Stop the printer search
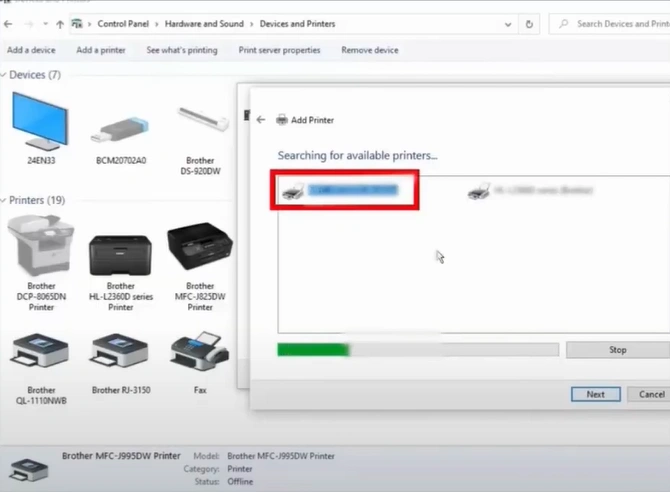This screenshot has width=670, height=492. (x=617, y=350)
